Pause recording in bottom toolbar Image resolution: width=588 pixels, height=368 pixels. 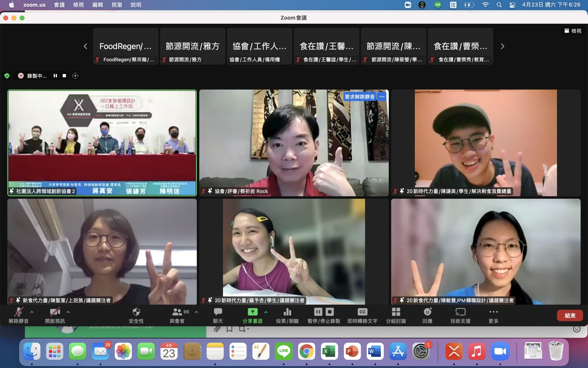[318, 312]
